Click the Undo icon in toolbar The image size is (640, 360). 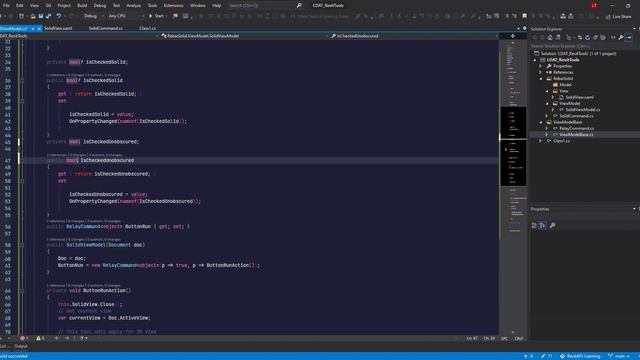(59, 16)
